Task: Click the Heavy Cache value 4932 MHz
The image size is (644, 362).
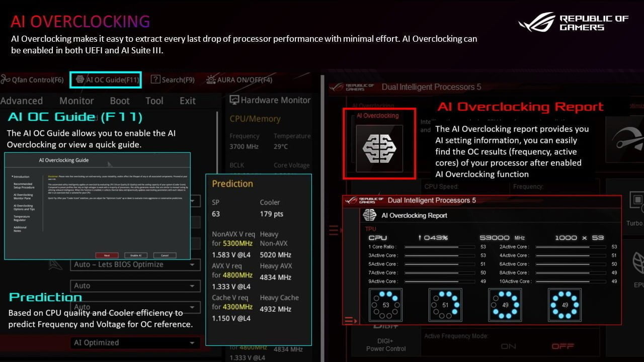Action: [275, 309]
